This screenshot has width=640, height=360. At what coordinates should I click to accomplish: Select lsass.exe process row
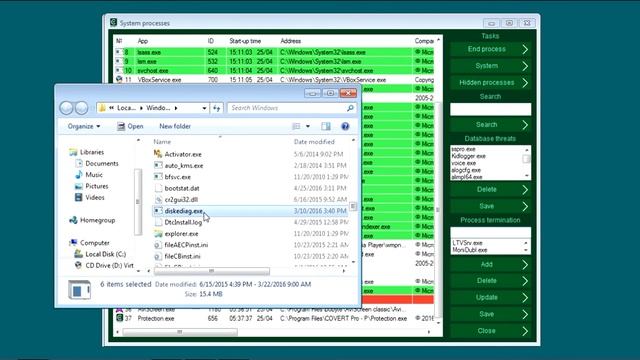[x=274, y=52]
